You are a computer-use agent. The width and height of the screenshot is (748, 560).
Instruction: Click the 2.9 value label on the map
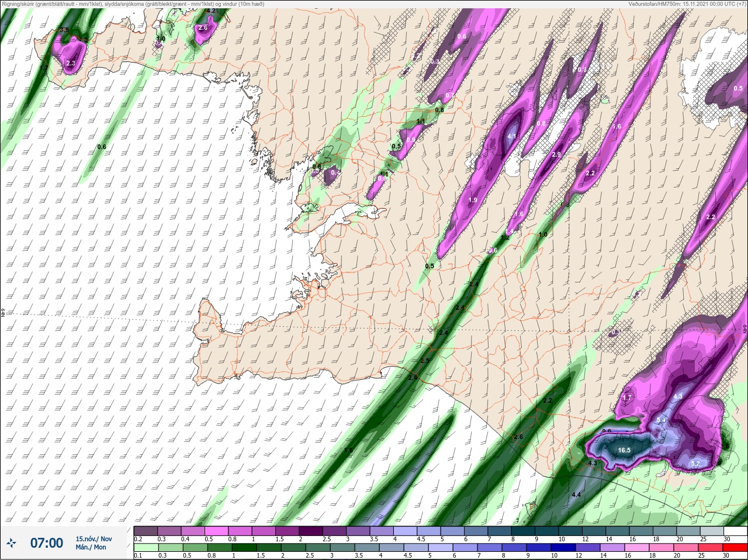(x=556, y=154)
